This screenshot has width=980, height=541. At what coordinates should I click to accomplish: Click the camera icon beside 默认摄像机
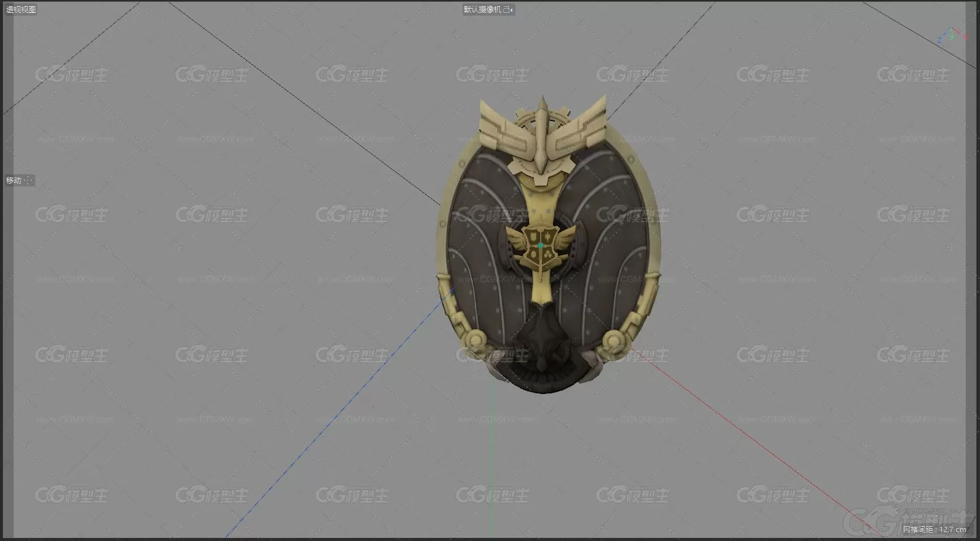point(507,10)
